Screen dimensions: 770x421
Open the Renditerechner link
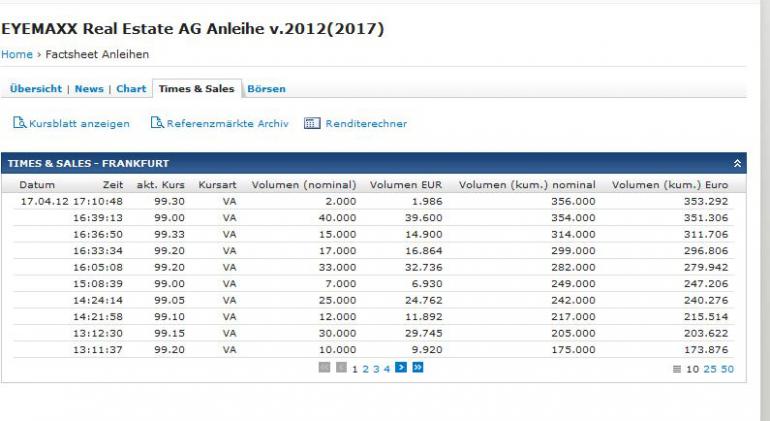(x=366, y=124)
